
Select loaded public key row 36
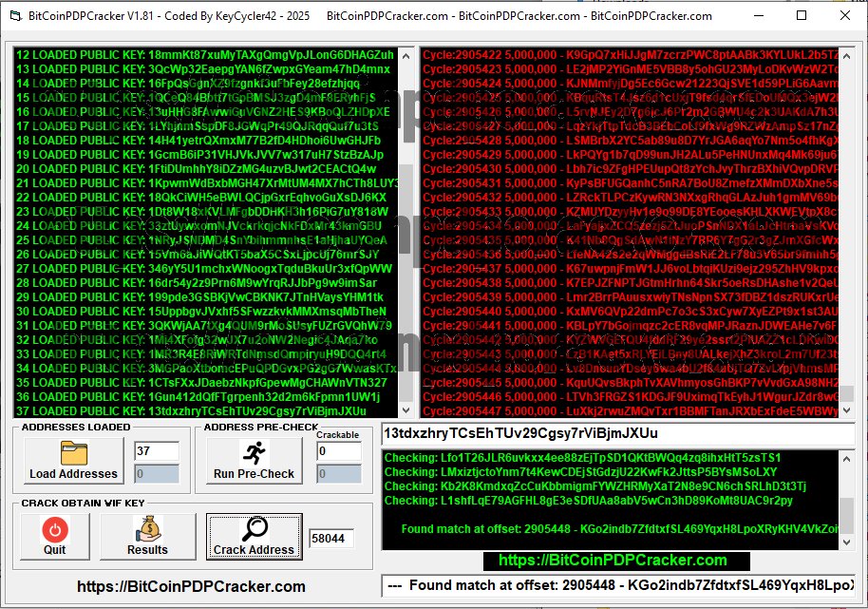pyautogui.click(x=204, y=397)
